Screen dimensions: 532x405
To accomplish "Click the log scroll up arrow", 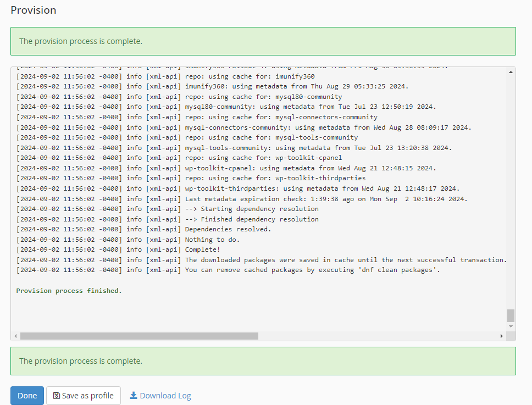I will [511, 72].
